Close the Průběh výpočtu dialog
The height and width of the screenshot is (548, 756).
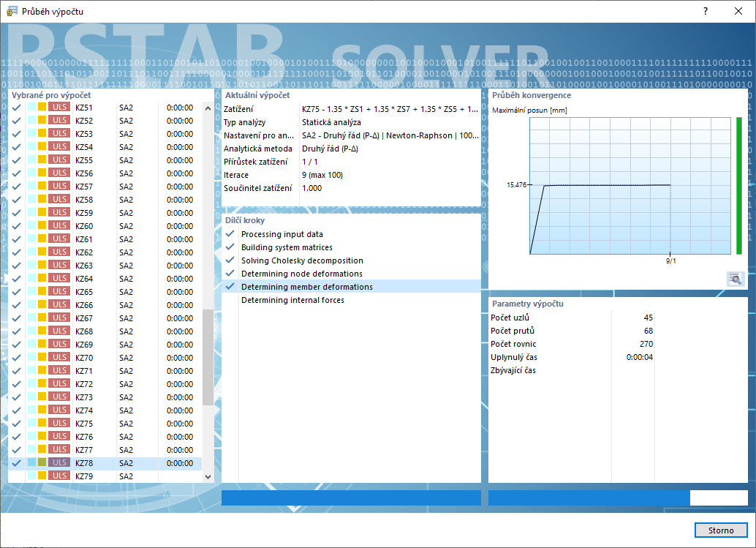point(738,11)
